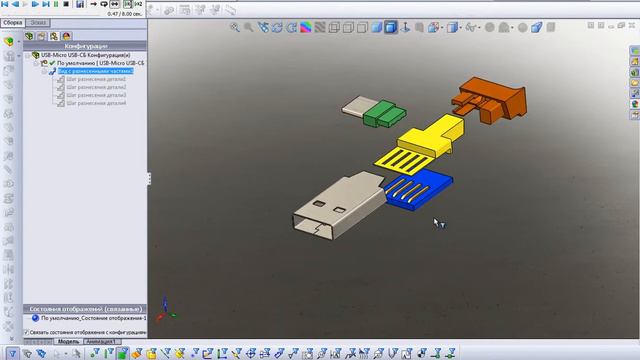
Task: Select USB-Micro USB-Сб Конфигурация root item
Action: pos(85,55)
